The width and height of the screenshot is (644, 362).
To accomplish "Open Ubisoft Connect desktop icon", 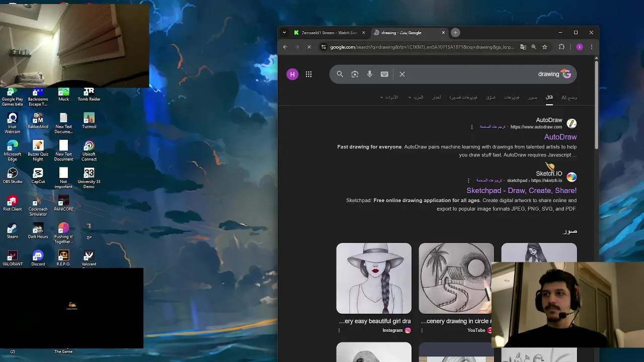I will click(89, 151).
